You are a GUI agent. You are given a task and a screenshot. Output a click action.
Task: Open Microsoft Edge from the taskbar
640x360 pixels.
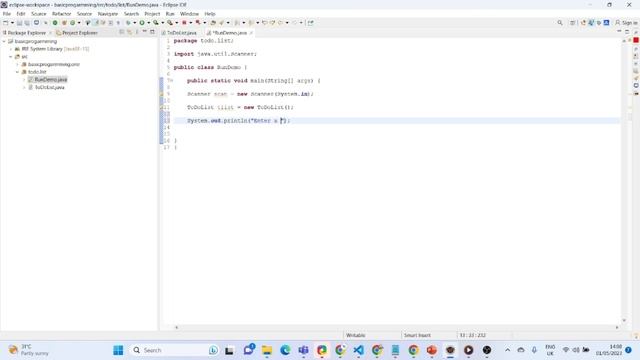click(285, 350)
